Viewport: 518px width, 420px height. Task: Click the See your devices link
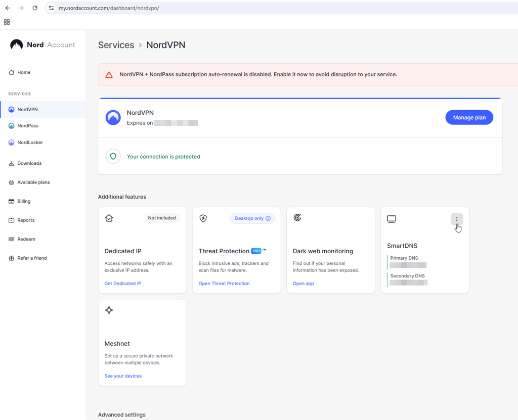(123, 376)
